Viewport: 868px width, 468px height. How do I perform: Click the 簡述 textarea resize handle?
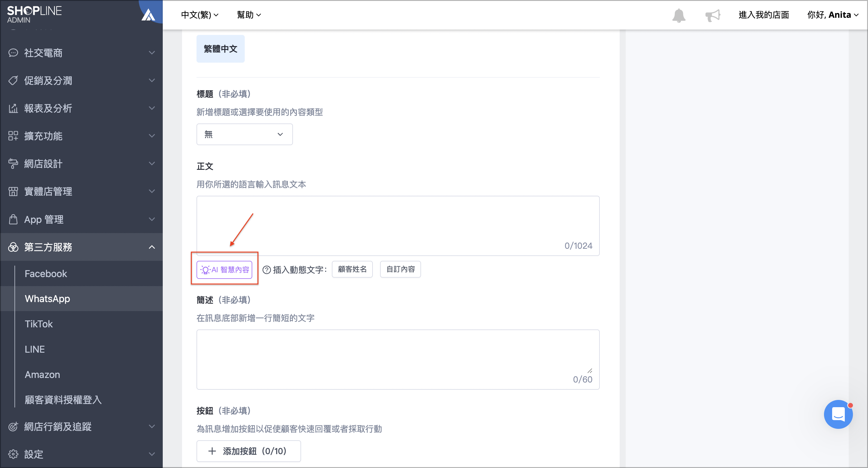590,371
